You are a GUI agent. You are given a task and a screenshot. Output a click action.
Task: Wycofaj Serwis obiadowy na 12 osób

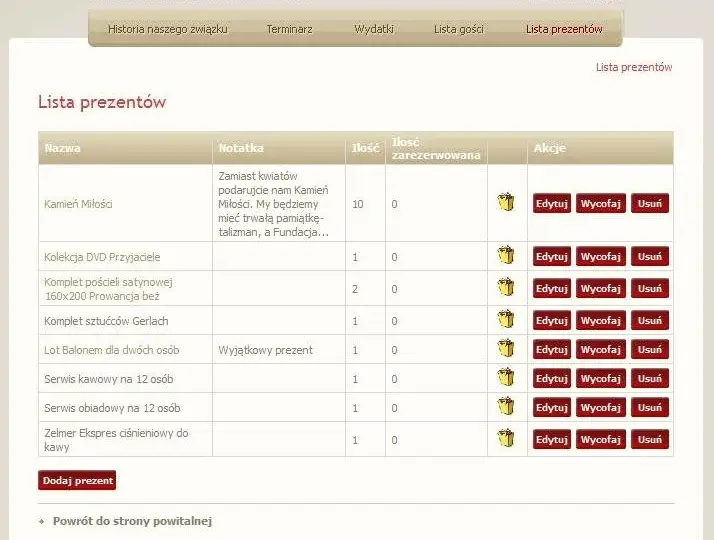pyautogui.click(x=601, y=408)
